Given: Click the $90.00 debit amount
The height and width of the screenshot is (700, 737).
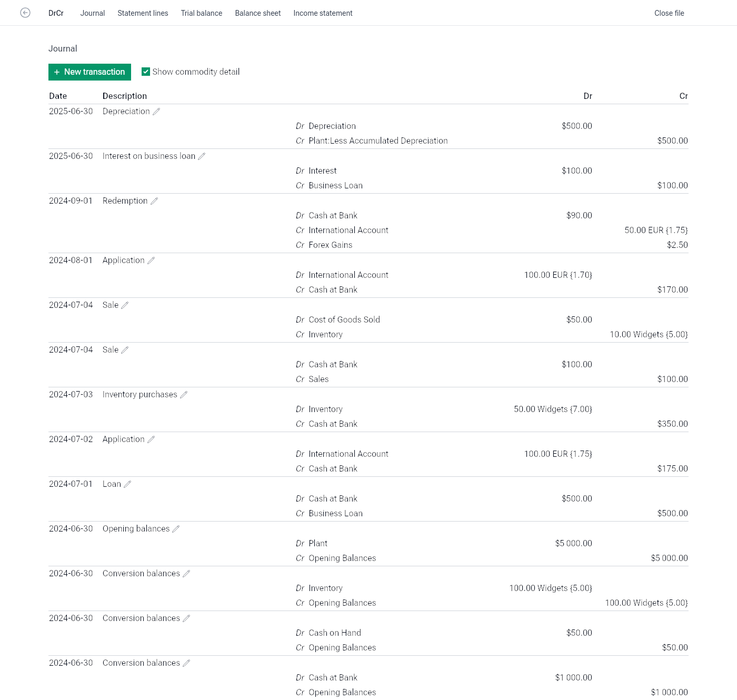Looking at the screenshot, I should coord(579,216).
